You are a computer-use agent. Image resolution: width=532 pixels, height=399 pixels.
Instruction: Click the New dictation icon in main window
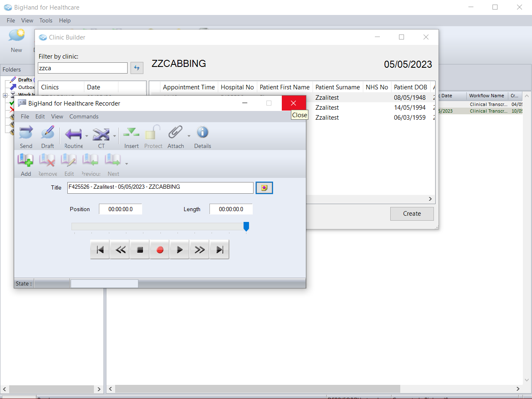(17, 36)
